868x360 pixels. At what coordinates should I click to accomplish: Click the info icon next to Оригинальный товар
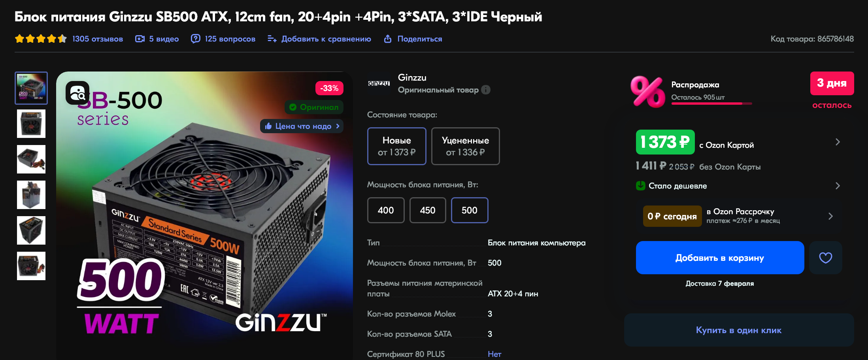point(486,90)
